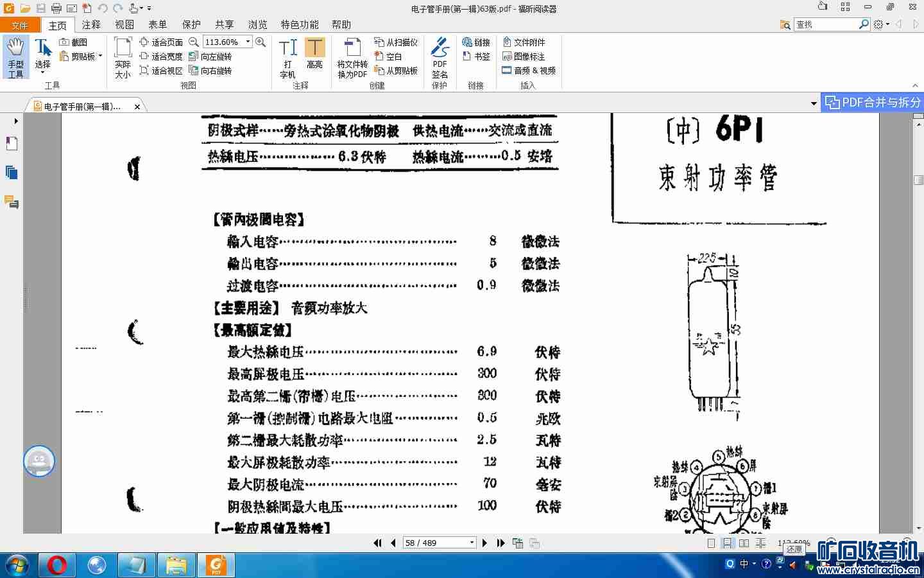This screenshot has width=924, height=578.
Task: Click the Open folder icon in quick toolbar
Action: pyautogui.click(x=25, y=8)
